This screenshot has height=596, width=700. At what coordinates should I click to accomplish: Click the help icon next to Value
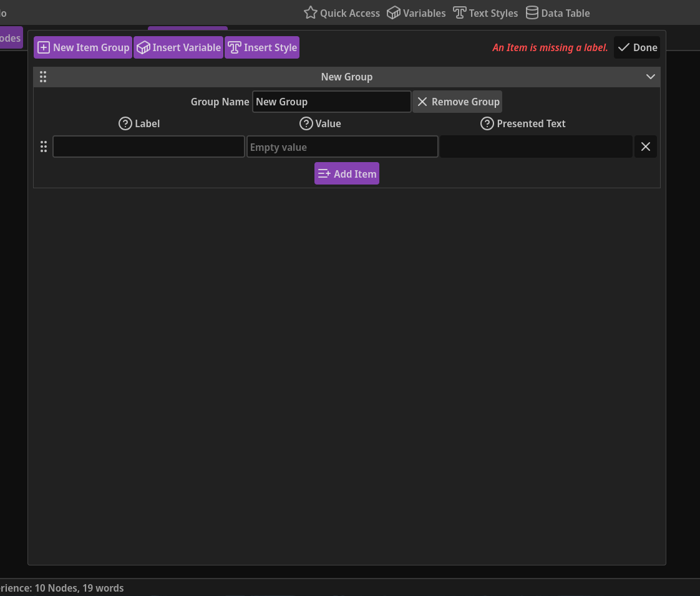point(306,123)
